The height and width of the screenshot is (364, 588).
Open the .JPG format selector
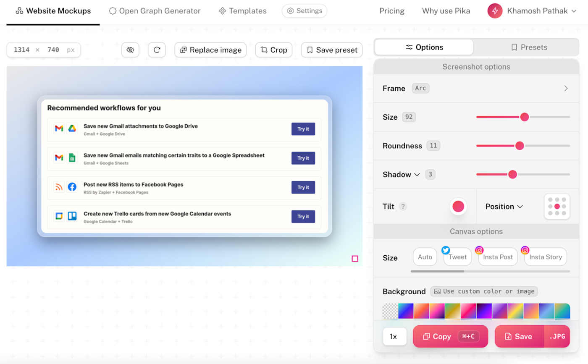click(557, 336)
